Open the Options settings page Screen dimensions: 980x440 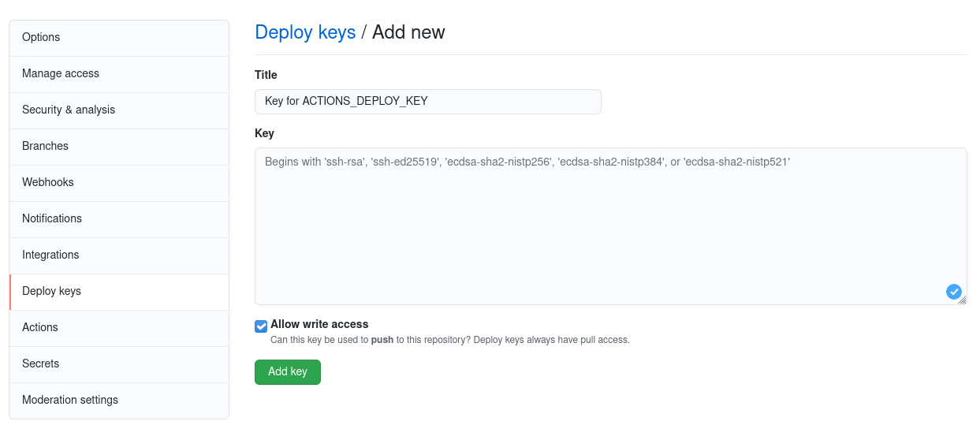click(119, 38)
